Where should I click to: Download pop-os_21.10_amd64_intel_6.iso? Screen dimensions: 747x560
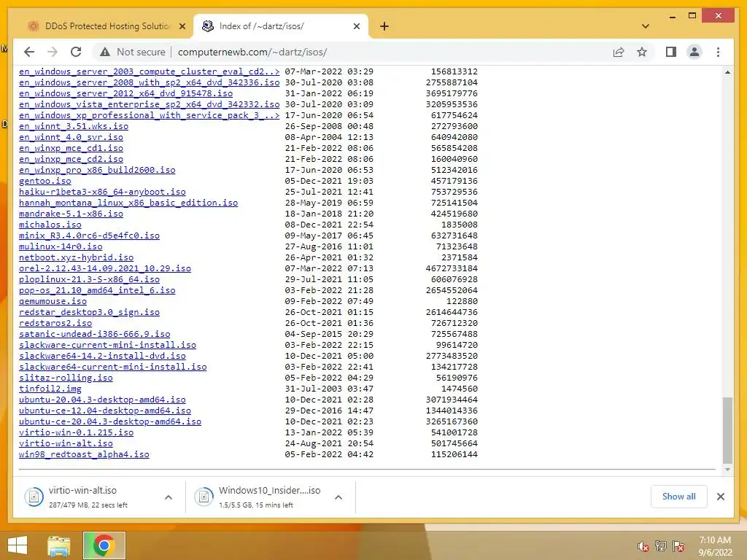tap(97, 290)
